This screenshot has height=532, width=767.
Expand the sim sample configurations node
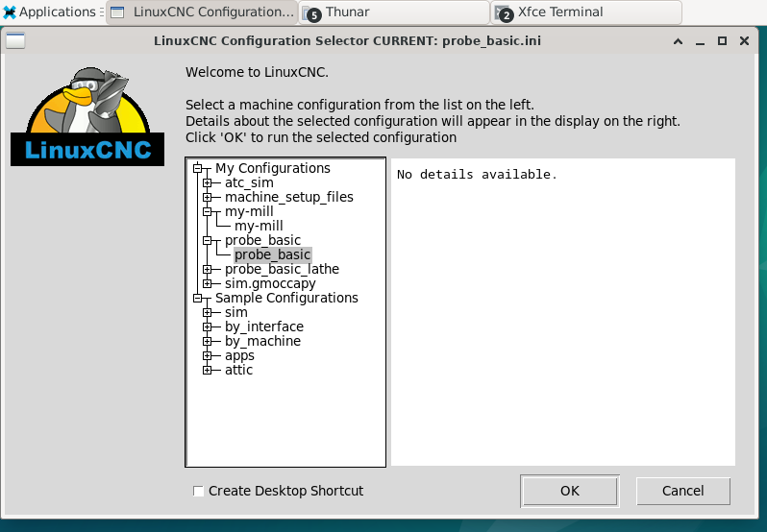pos(207,313)
